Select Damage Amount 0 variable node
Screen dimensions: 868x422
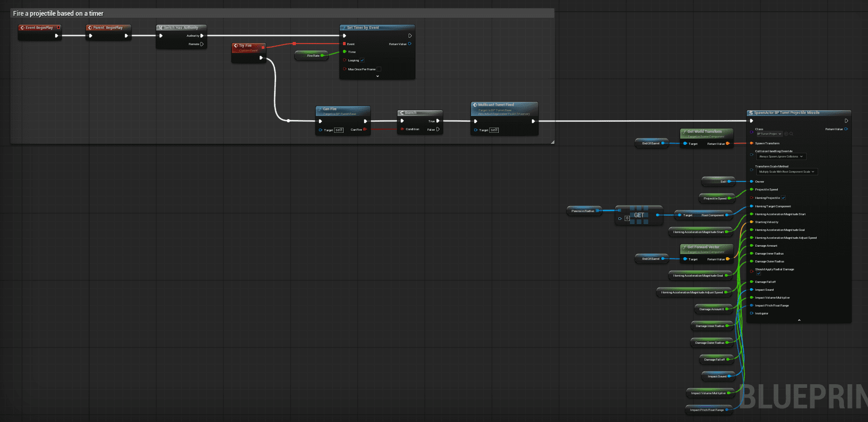point(713,309)
